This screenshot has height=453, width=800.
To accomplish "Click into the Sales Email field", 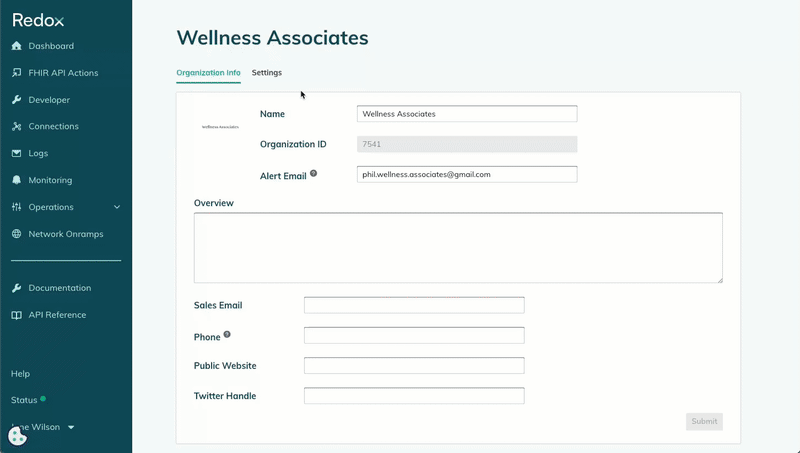I will coord(414,305).
